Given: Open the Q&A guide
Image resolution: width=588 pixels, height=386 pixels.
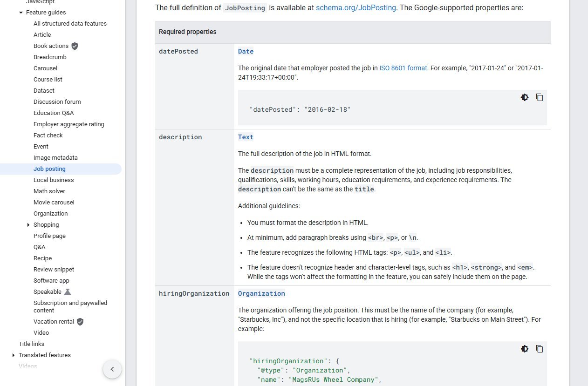Looking at the screenshot, I should click(x=40, y=247).
